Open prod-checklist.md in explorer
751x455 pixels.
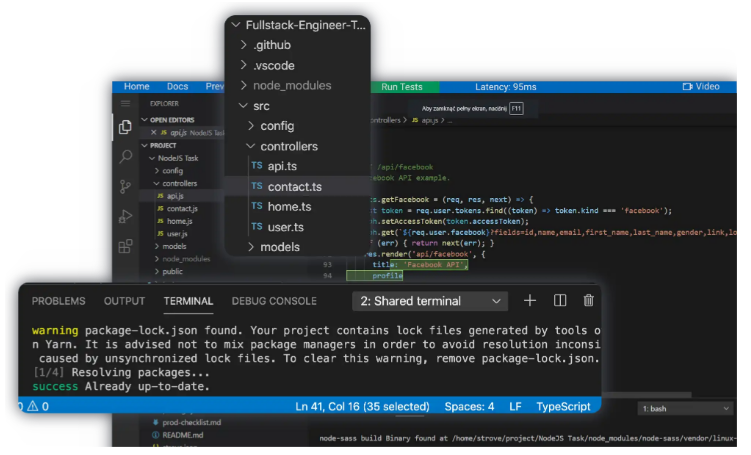click(191, 422)
